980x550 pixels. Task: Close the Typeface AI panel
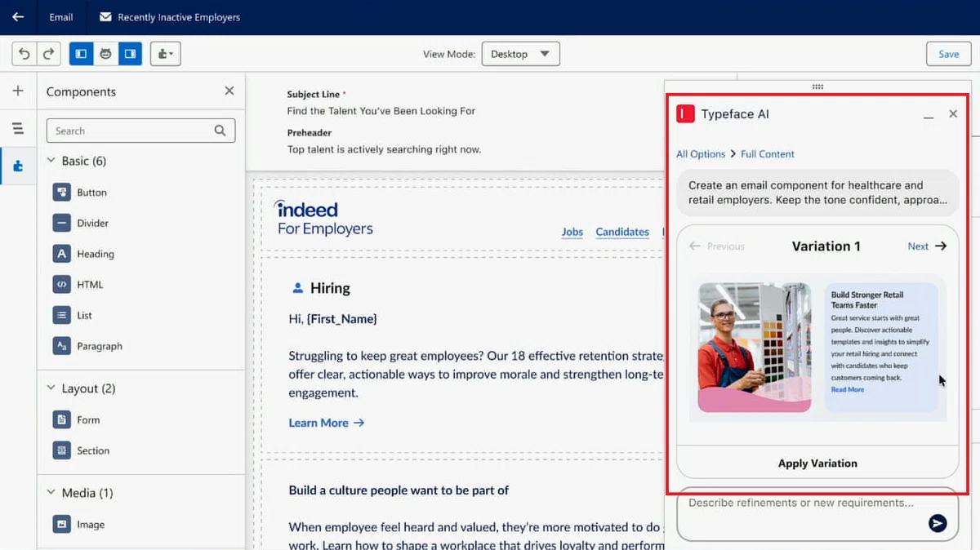[953, 114]
